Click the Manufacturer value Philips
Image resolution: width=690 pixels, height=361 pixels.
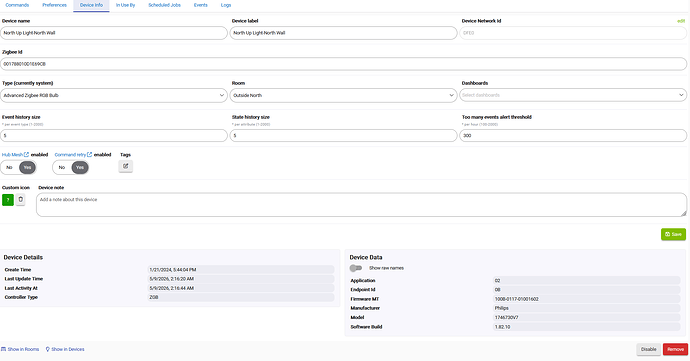[587, 308]
